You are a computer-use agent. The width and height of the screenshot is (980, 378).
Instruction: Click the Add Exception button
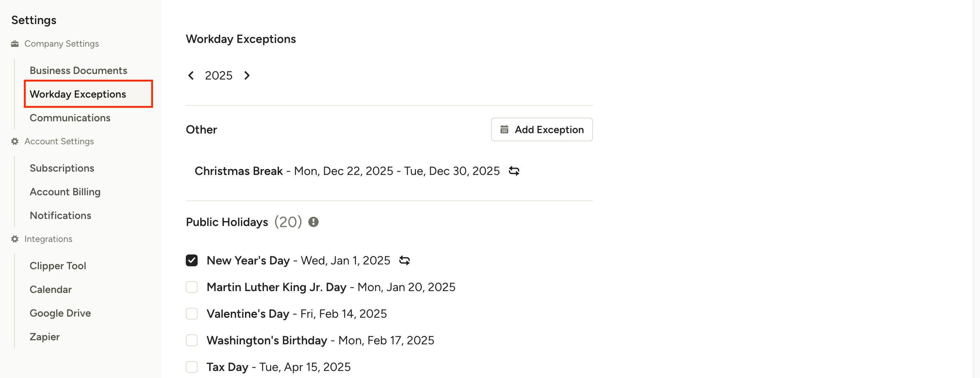click(542, 130)
